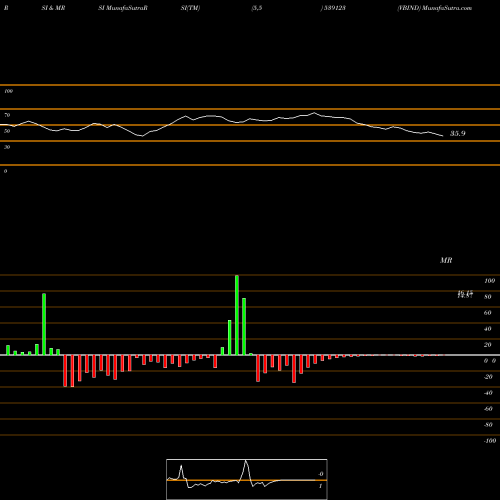This screenshot has height=500, width=500.
Task: Click MR axis label 20 on right
Action: tap(488, 345)
